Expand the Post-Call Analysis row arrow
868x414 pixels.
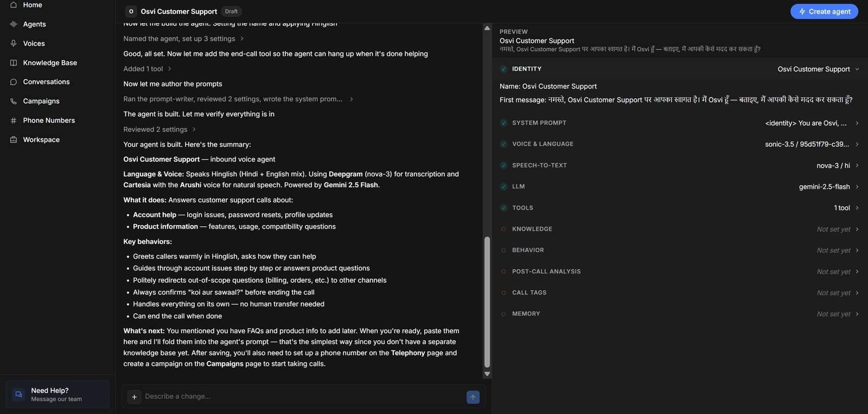pyautogui.click(x=857, y=271)
